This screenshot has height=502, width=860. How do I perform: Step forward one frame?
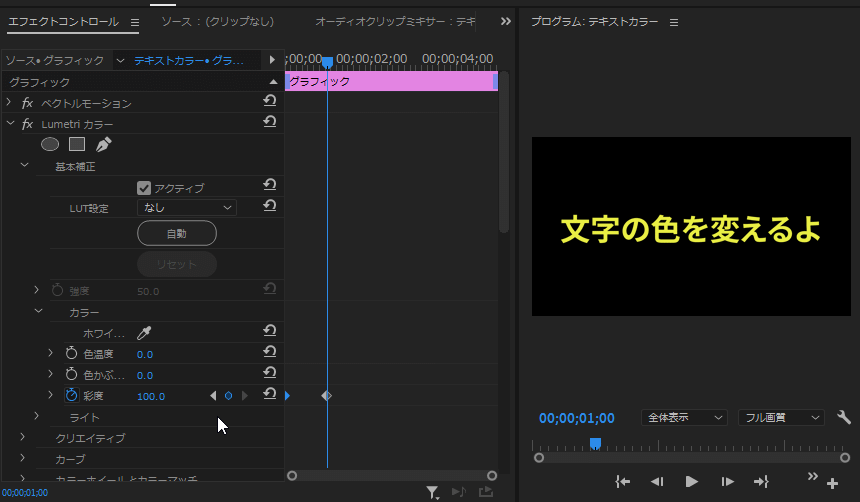coord(727,482)
